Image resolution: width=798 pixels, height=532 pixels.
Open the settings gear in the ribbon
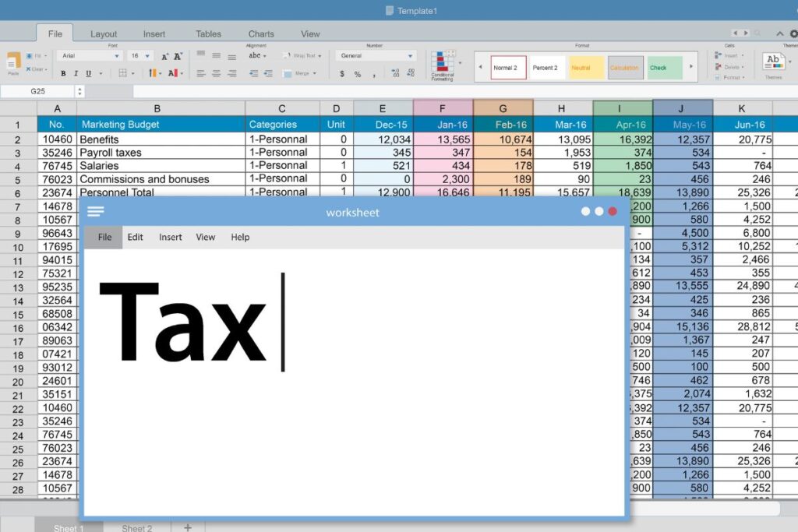(794, 33)
